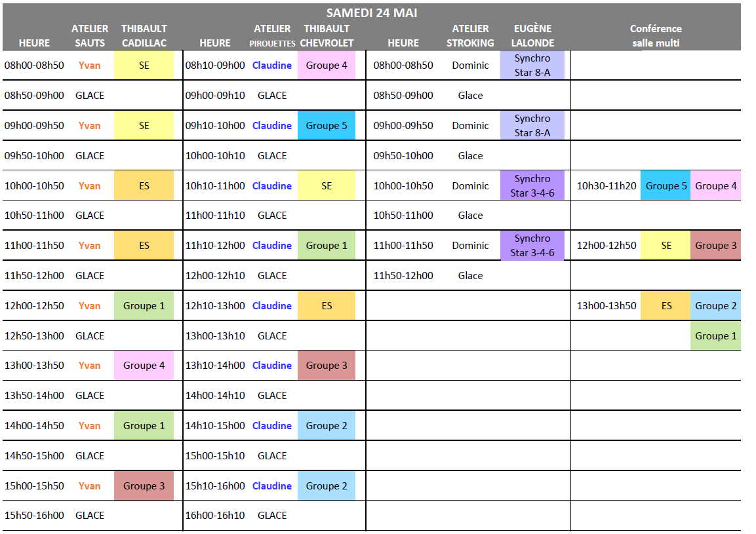Click pink Groupe 4 next to Yvan

144,366
